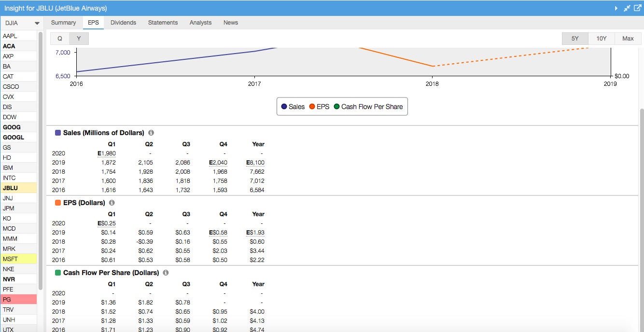
Task: Set chart range to 10Y
Action: click(x=602, y=39)
